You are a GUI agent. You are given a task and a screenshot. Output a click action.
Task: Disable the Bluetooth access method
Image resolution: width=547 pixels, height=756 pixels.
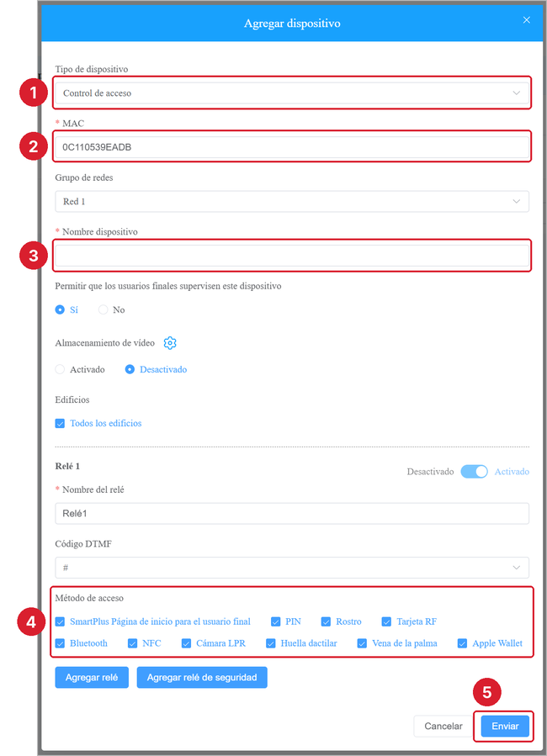[x=60, y=643]
